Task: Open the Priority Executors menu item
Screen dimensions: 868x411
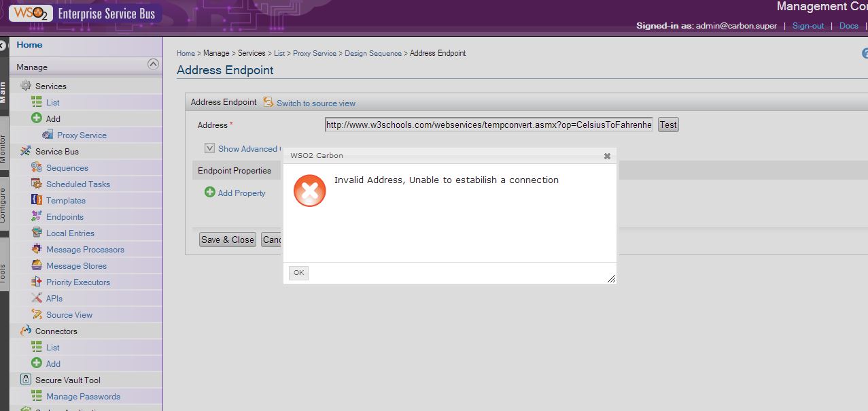Action: pyautogui.click(x=78, y=282)
